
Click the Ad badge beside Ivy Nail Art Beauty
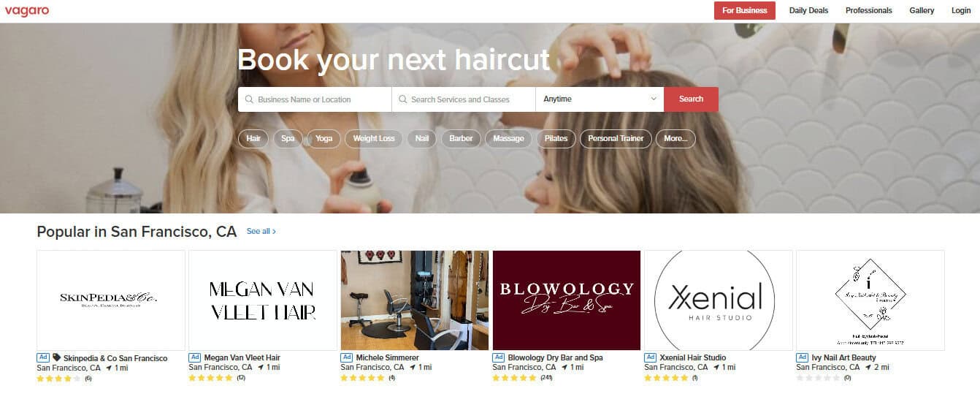[802, 357]
